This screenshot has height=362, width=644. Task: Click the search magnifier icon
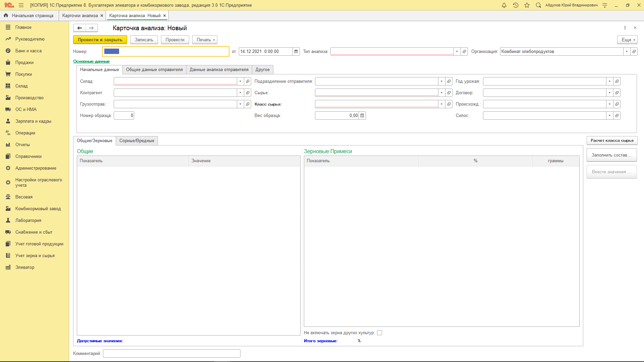(538, 5)
